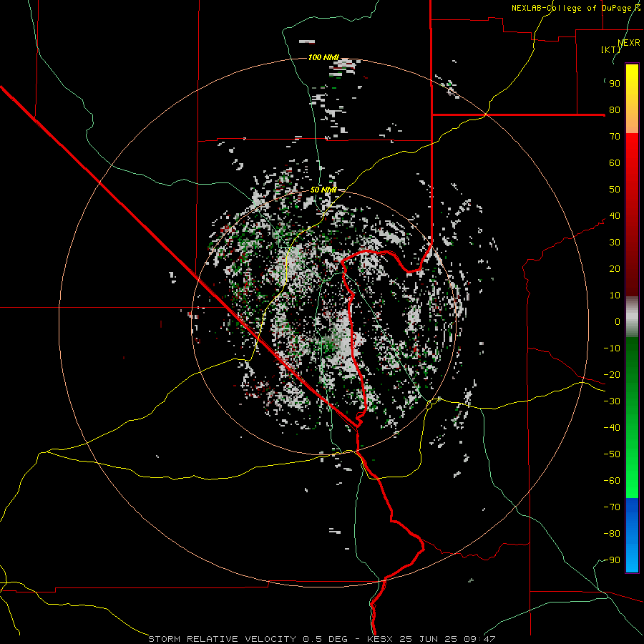644x644 pixels.
Task: Click the 50 NMI range ring label
Action: click(323, 190)
